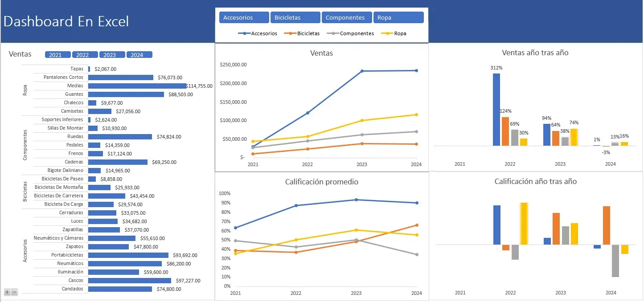Click the Accesorios category axis label
Image resolution: width=644 pixels, height=302 pixels.
25,251
